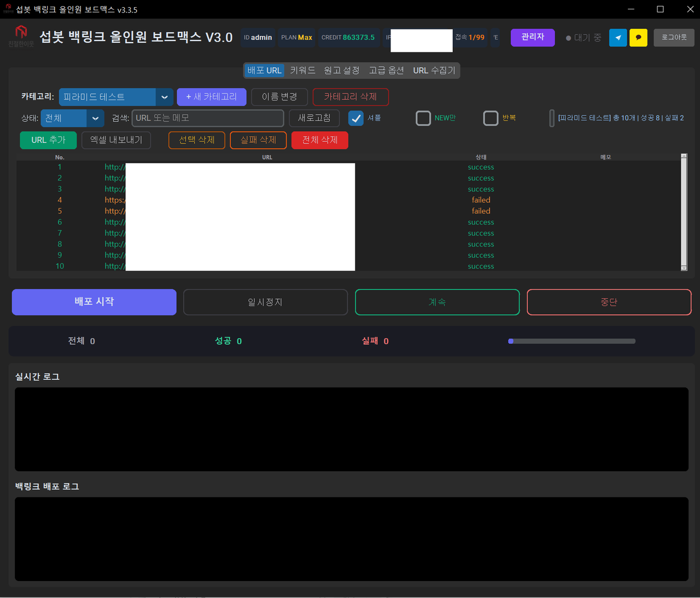This screenshot has width=700, height=598.
Task: Select row 10 success status
Action: (481, 266)
